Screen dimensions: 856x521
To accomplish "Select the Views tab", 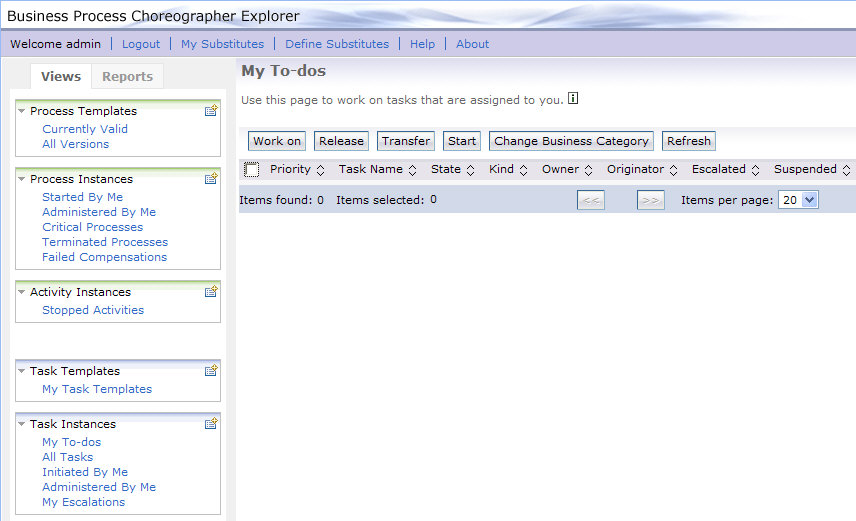I will click(x=61, y=77).
